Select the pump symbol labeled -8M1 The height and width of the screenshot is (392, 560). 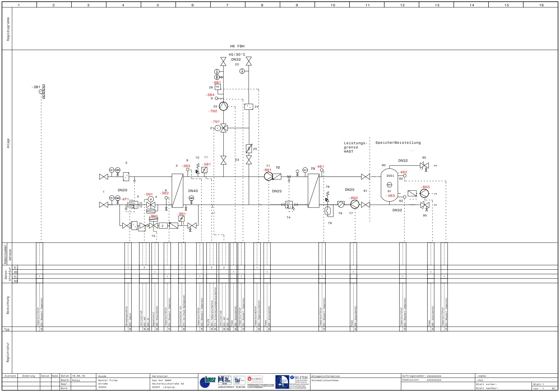268,176
